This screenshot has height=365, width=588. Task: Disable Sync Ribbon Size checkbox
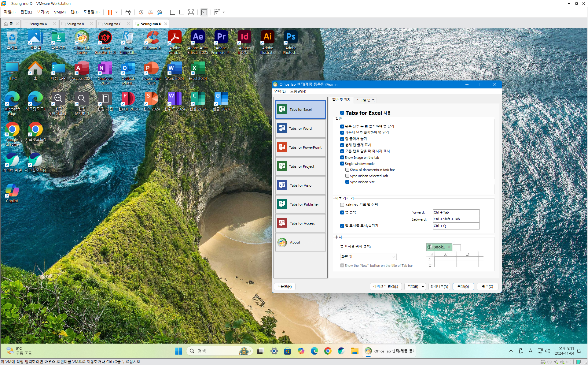pos(347,182)
